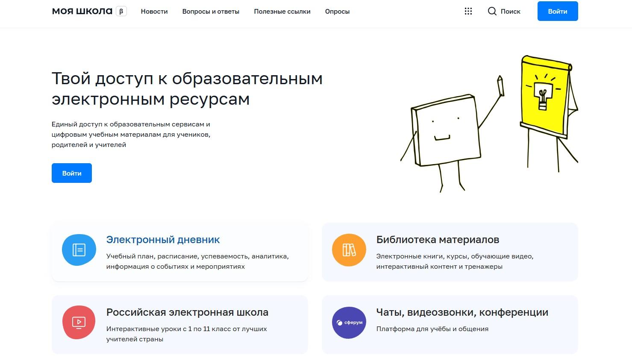
Task: Click text "Единый доступ к образовательным сервисам и"
Action: click(131, 124)
